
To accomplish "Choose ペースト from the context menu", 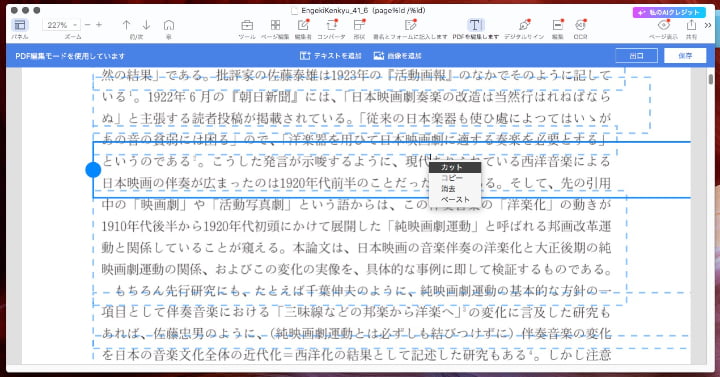I will click(x=455, y=200).
